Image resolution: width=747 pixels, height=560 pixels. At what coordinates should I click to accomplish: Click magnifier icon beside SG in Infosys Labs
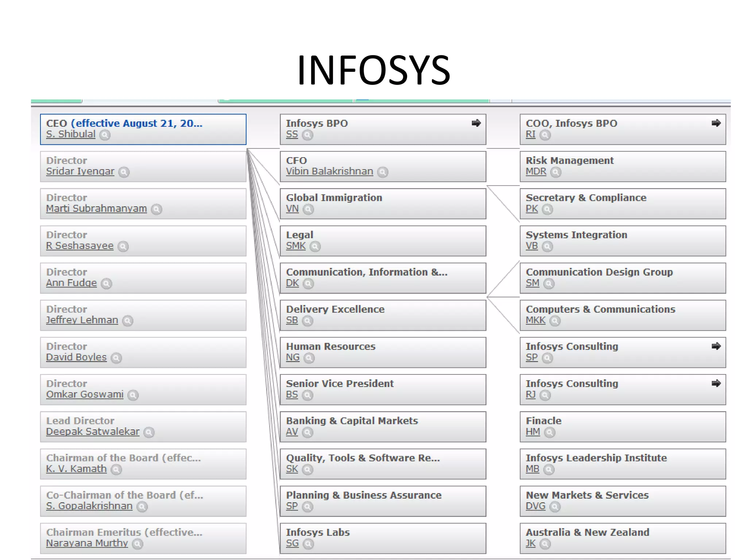pos(308,544)
